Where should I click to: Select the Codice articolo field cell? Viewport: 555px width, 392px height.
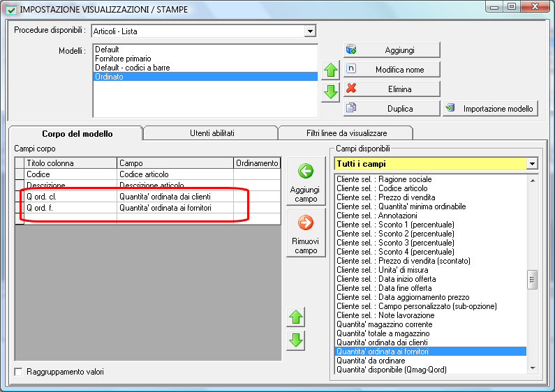[175, 174]
